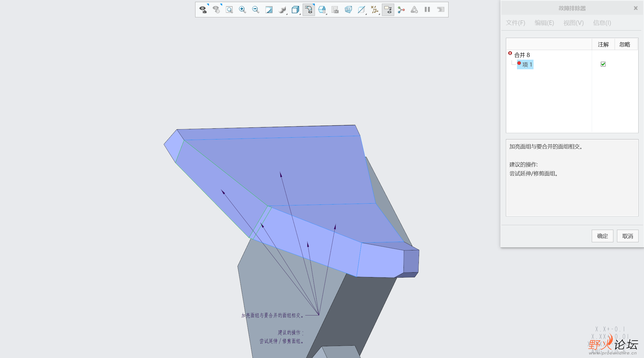Click the 注解 column header
Viewport: 644px width, 358px height.
pos(603,44)
